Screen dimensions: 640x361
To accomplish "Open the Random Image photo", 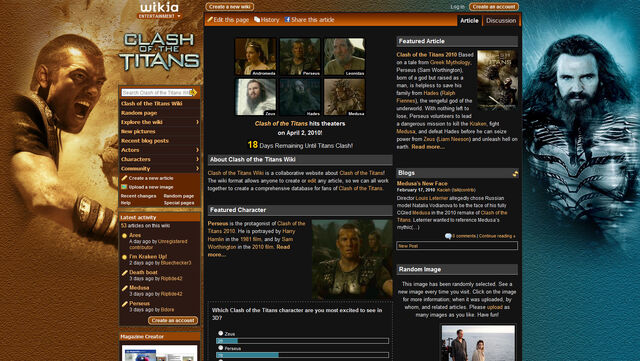I will coord(478,343).
